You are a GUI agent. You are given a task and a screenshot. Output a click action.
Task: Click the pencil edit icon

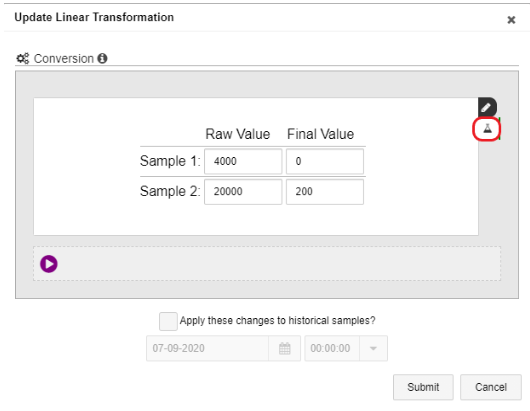click(487, 107)
